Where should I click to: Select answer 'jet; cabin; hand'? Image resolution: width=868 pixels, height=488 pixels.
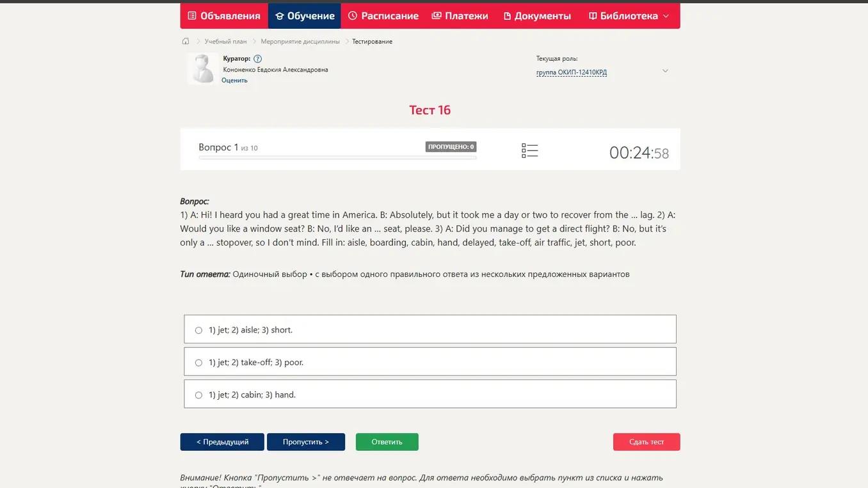click(x=430, y=394)
